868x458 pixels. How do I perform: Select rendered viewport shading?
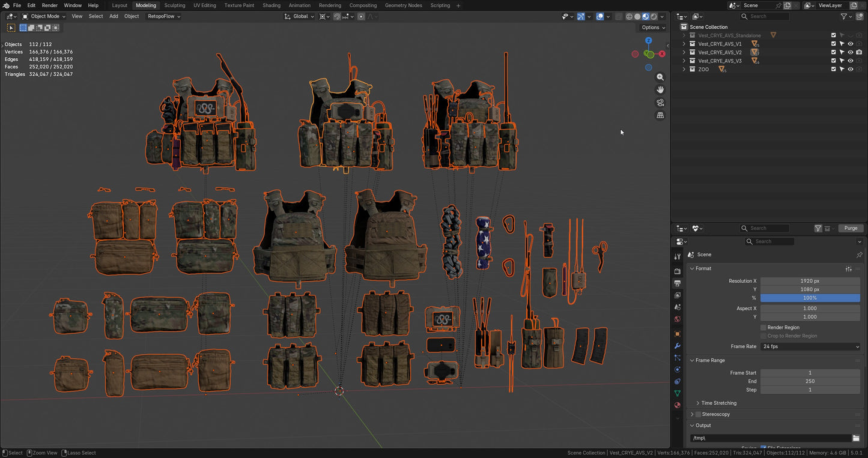(x=654, y=16)
